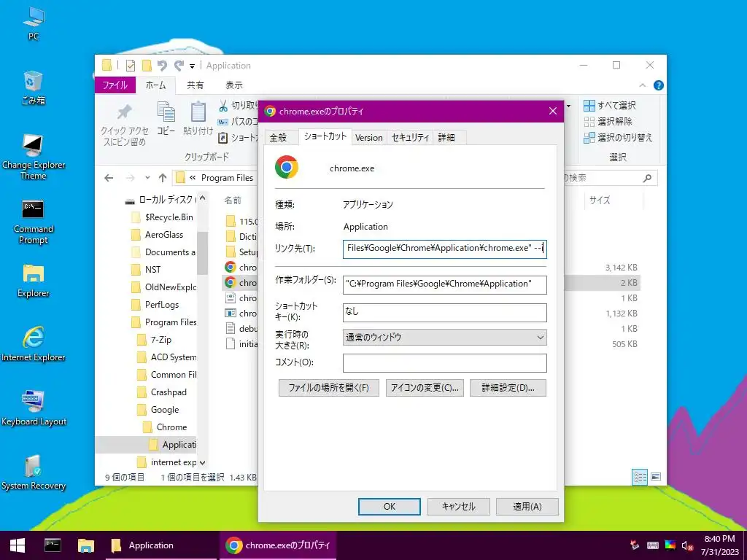
Task: Select the Keyboard Layout desktop icon
Action: click(x=34, y=408)
